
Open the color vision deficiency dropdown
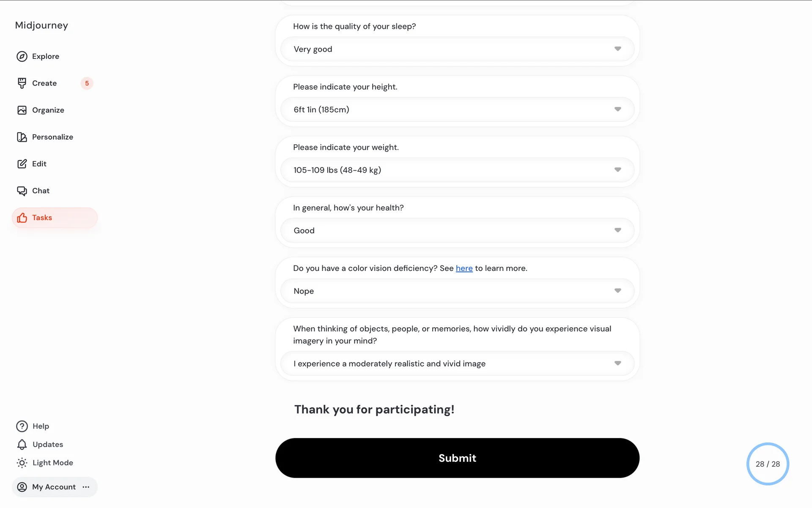pyautogui.click(x=457, y=291)
